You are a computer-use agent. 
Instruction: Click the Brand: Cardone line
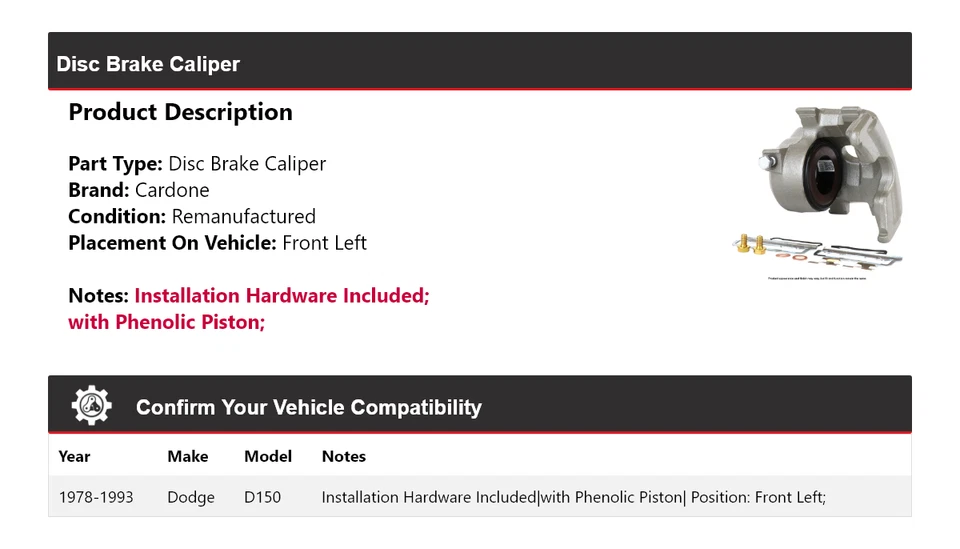pyautogui.click(x=138, y=190)
